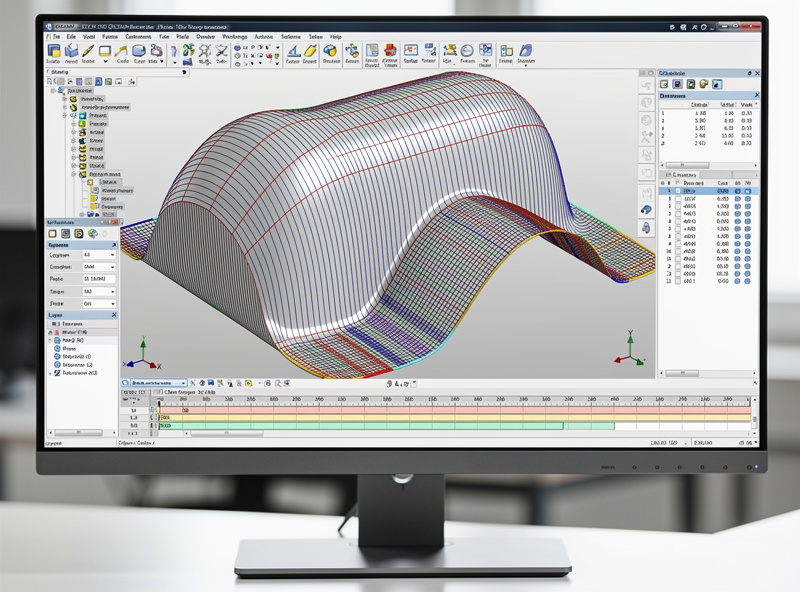Open the bottom dropdown in the properties panel
Image resolution: width=800 pixels, height=592 pixels.
point(99,304)
